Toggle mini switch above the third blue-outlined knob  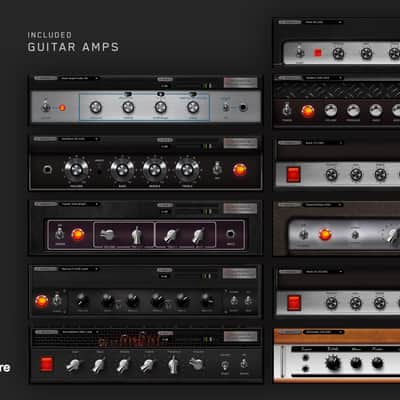pyautogui.click(x=160, y=95)
